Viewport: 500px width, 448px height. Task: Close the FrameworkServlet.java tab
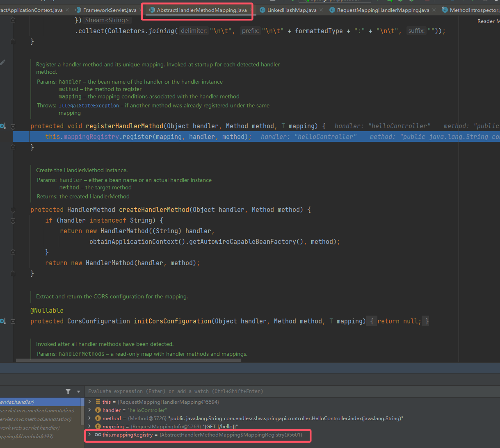coord(142,10)
